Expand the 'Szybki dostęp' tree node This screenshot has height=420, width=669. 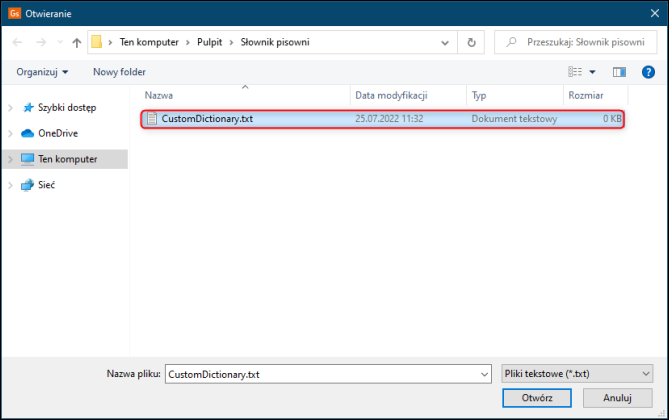(x=10, y=108)
